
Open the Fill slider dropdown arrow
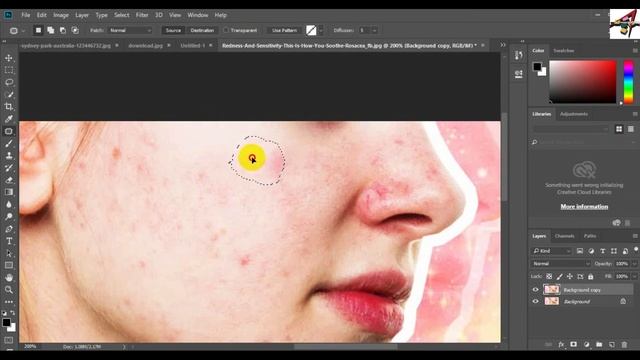tap(634, 276)
